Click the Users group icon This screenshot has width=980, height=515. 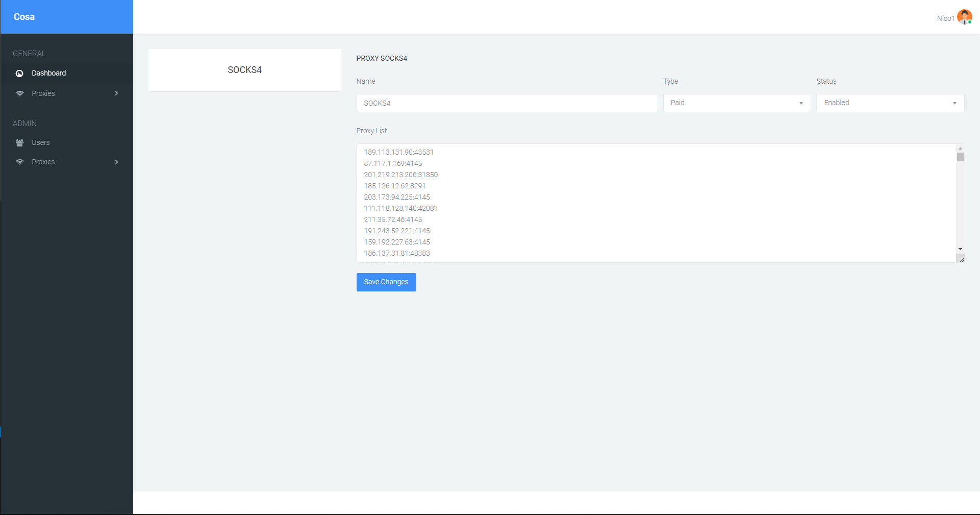point(20,143)
